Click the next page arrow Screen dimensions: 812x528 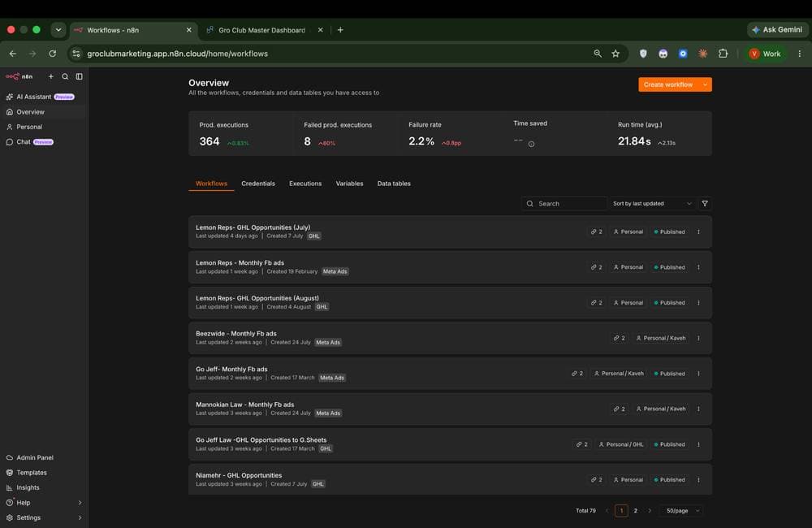click(650, 511)
